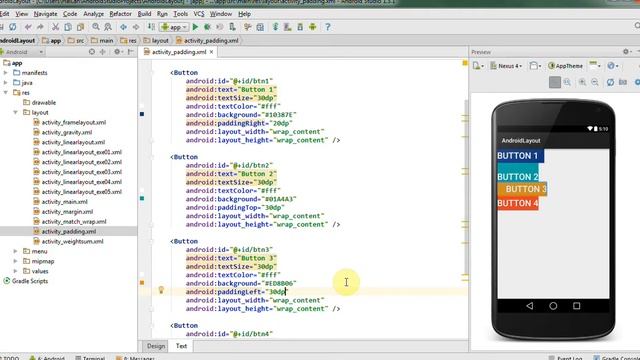Collapse the res folder
This screenshot has height=360, width=640.
pos(6,93)
